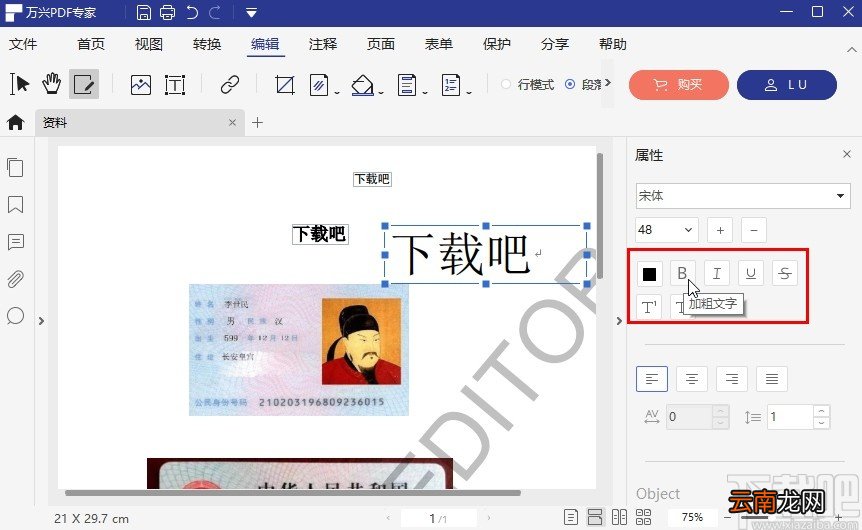Expand the left sidebar arrow
Screen dimensions: 862x530
click(x=41, y=321)
